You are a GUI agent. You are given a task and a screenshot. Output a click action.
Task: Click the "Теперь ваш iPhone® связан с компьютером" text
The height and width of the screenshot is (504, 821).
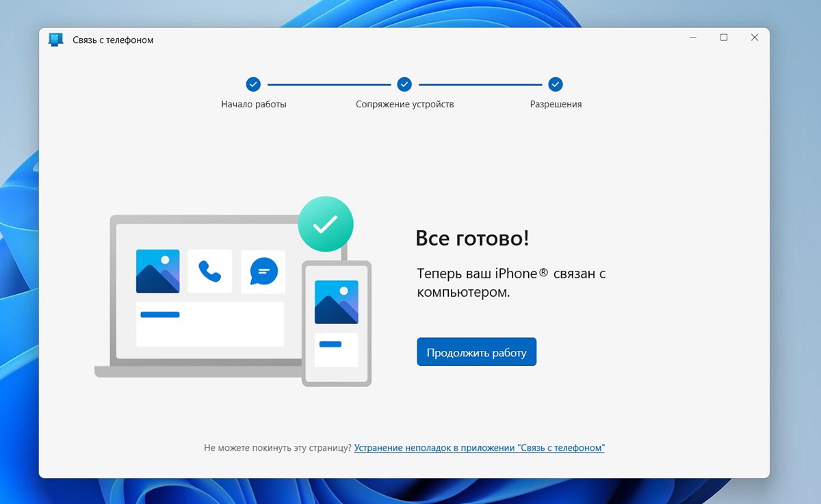tap(511, 282)
